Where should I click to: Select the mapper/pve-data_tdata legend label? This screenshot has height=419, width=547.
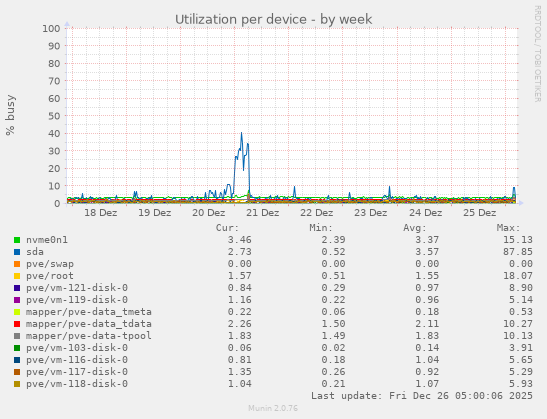tap(89, 324)
